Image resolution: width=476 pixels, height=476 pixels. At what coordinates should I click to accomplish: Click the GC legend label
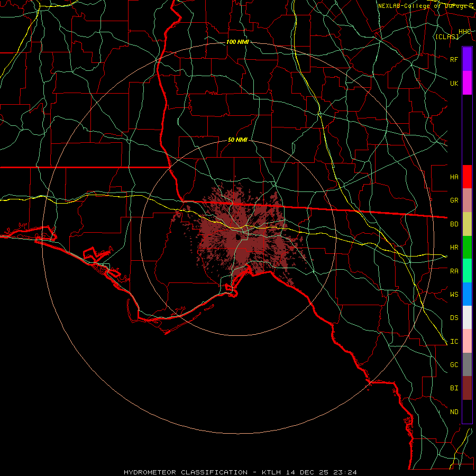[454, 364]
